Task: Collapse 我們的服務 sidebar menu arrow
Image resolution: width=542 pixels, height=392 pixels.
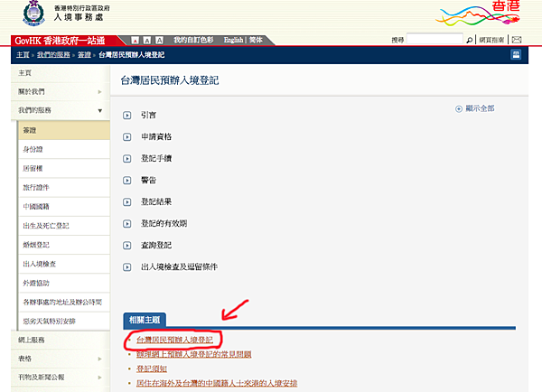Action: (100, 110)
